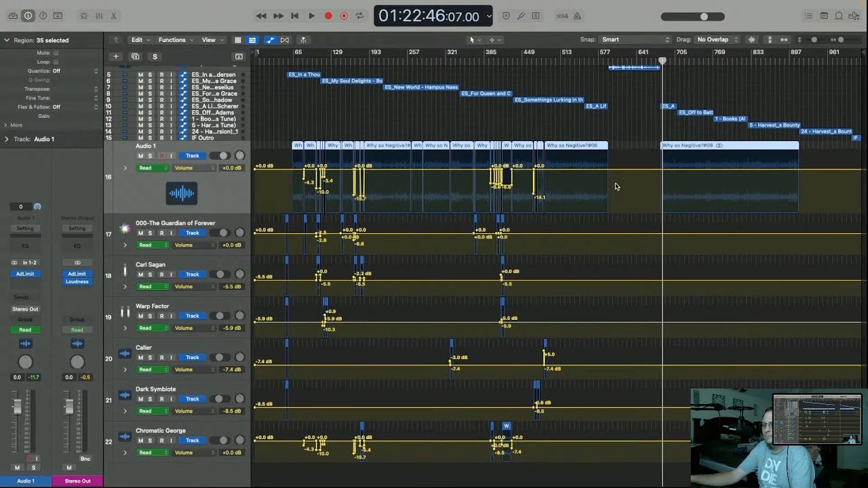Toggle the Flex show/hide button

coord(285,40)
